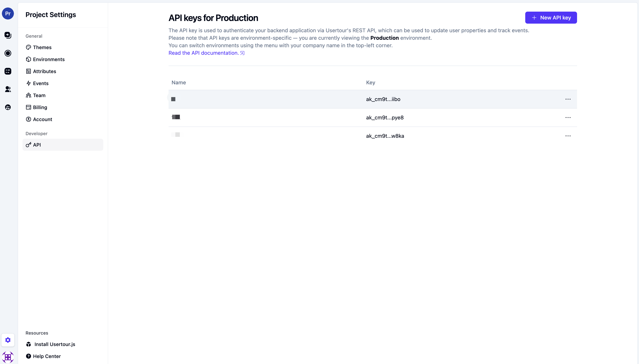Open the flows icon in left rail

(8, 35)
